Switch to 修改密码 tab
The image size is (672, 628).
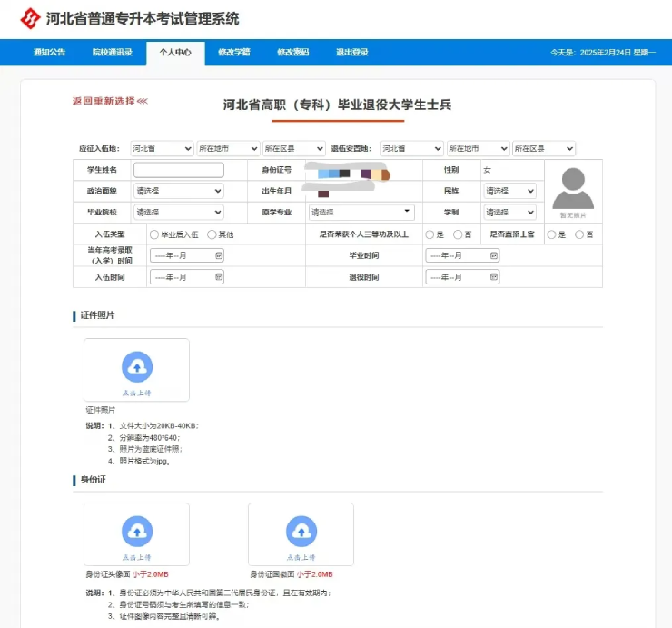coord(292,53)
